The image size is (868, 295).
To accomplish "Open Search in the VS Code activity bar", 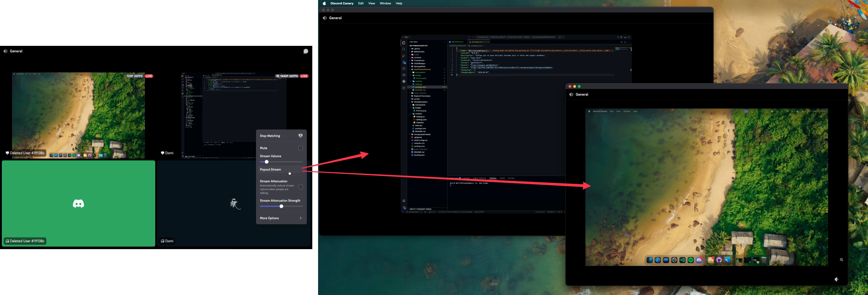I will [x=404, y=49].
